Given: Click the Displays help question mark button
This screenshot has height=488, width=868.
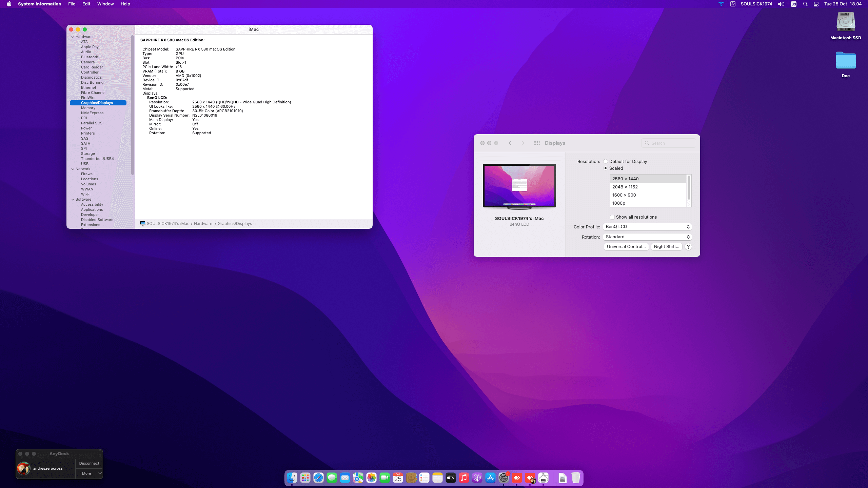Looking at the screenshot, I should click(688, 247).
